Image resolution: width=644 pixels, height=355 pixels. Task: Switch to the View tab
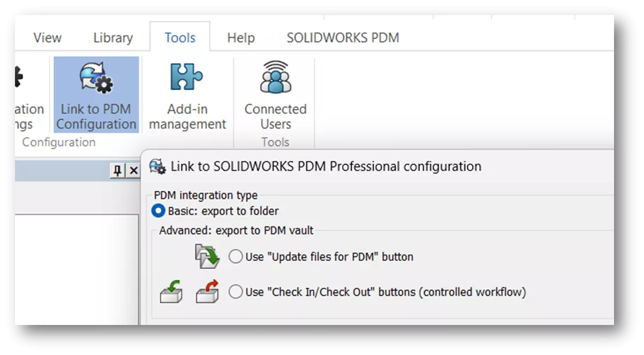coord(47,38)
